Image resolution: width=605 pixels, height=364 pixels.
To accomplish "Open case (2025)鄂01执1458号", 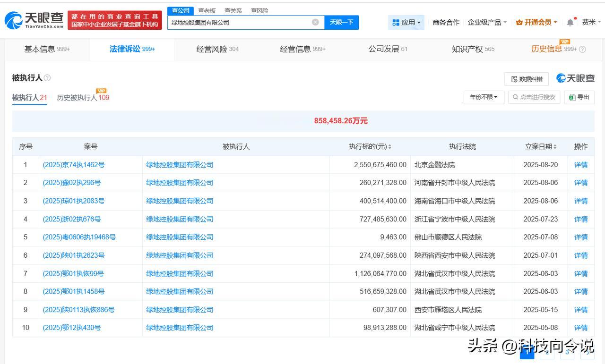I will 73,292.
